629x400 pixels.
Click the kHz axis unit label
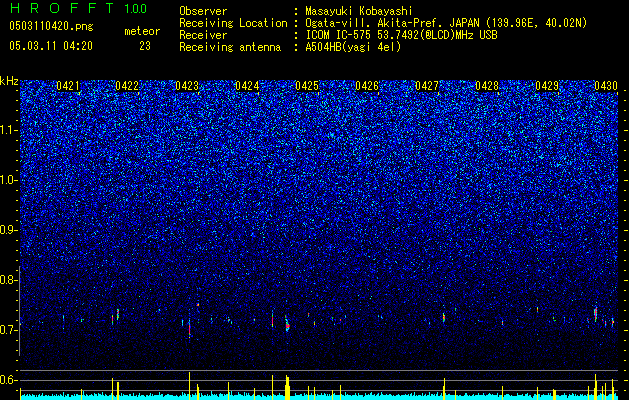(x=9, y=81)
